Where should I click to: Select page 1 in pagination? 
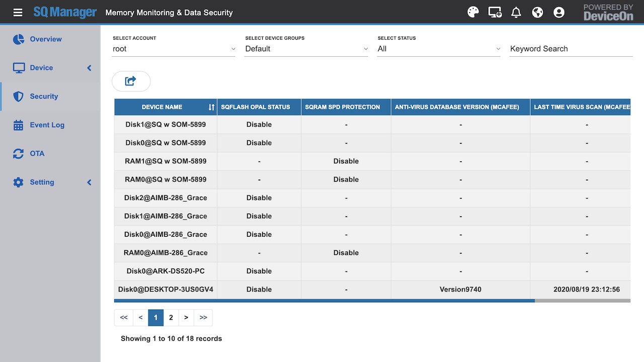pos(155,318)
